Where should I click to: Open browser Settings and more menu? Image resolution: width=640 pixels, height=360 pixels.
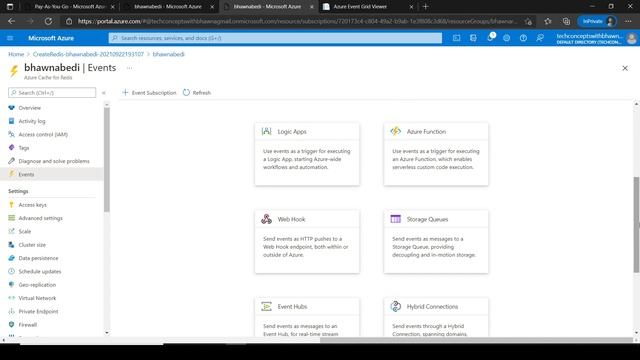point(628,21)
